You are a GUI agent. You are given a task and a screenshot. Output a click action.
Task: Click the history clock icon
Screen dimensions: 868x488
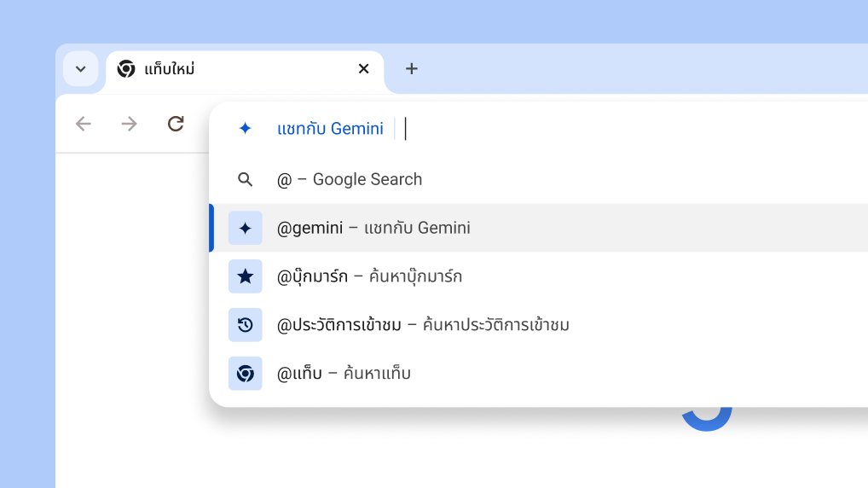click(246, 324)
